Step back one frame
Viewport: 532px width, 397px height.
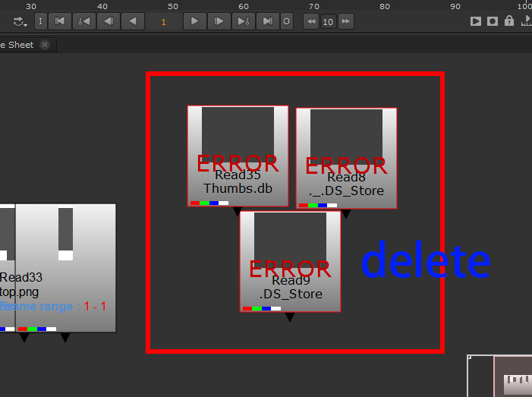point(108,21)
